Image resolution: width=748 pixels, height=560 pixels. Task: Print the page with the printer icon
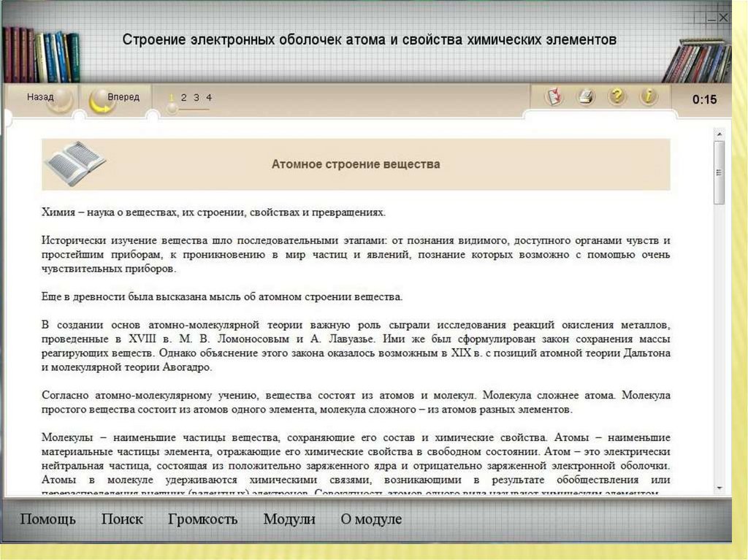point(586,97)
